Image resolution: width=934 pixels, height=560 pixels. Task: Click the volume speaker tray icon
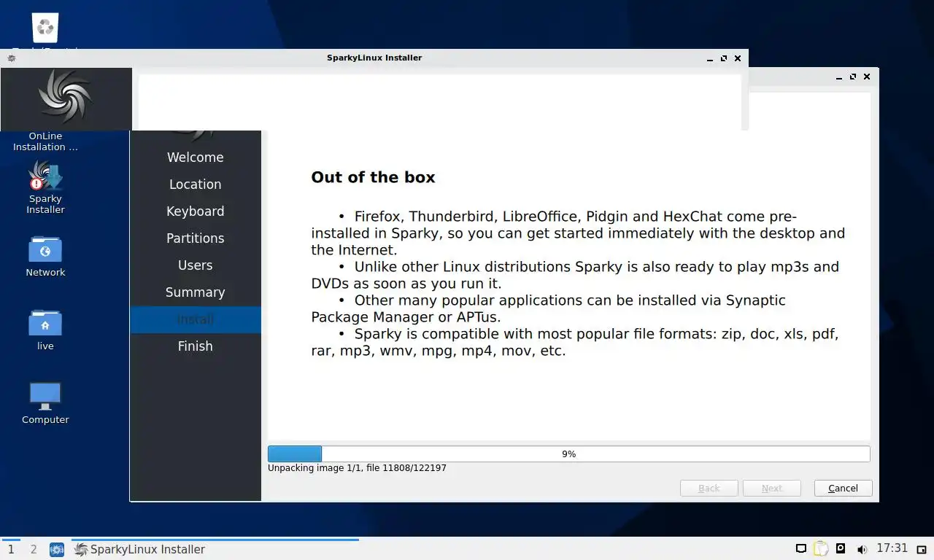pyautogui.click(x=861, y=549)
